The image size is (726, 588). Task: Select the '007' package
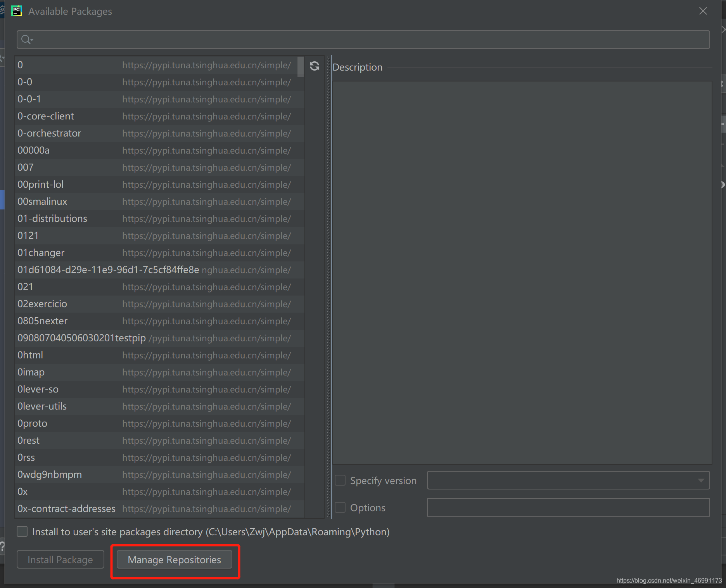tap(160, 168)
